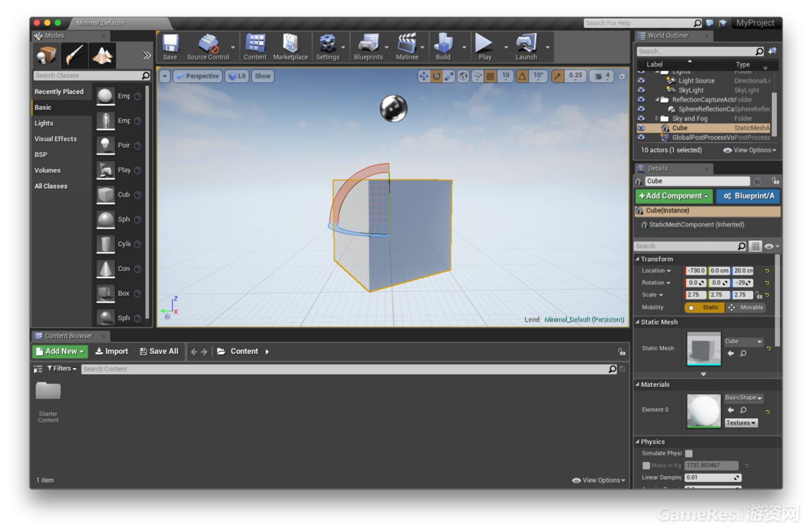Select the scale gizmo tool in the viewport
Screen dimensions: 812x531
tap(449, 76)
